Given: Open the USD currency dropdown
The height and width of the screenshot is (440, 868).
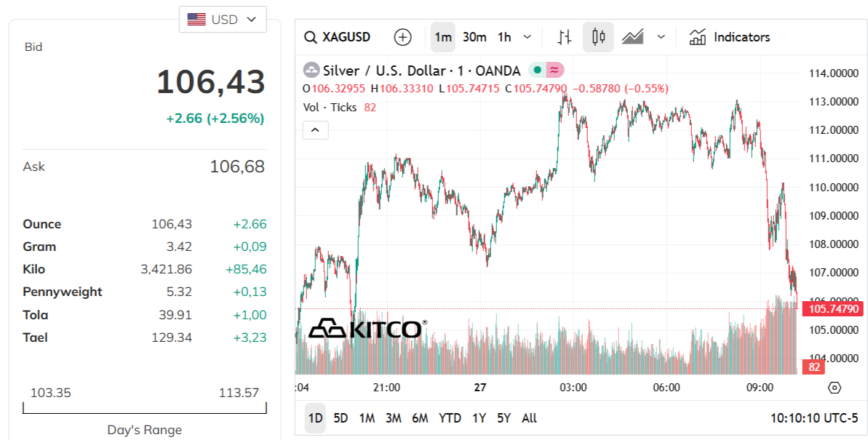Looking at the screenshot, I should coord(223,20).
